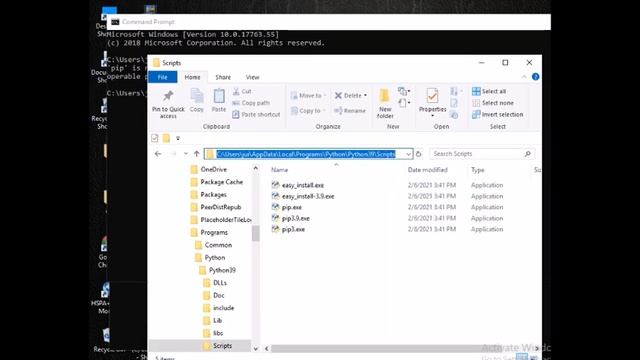Sort by Date modified column header
Screen dimensions: 640x360
click(x=427, y=170)
